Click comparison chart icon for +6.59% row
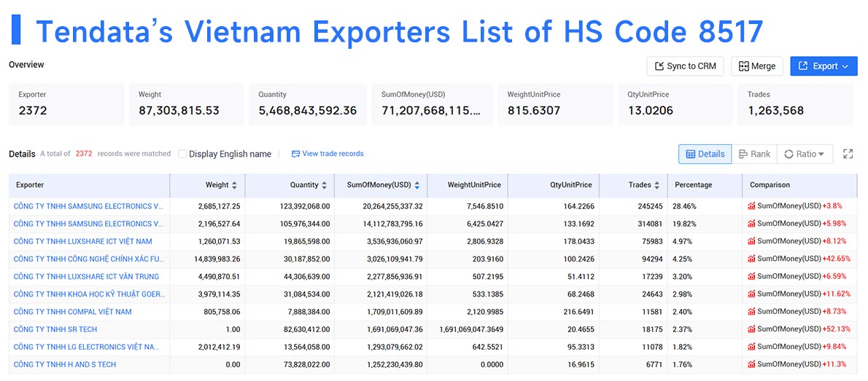Viewport: 868px width, 381px height. click(751, 277)
